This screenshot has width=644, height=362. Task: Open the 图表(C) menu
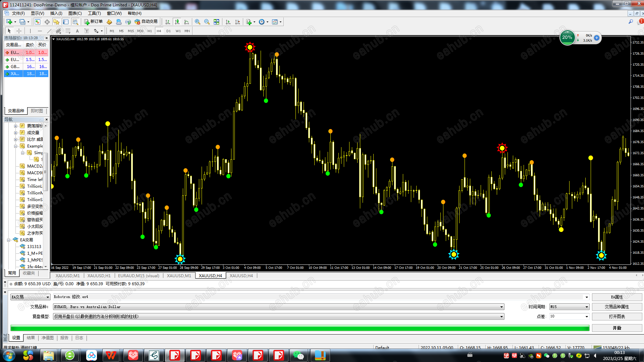point(75,13)
